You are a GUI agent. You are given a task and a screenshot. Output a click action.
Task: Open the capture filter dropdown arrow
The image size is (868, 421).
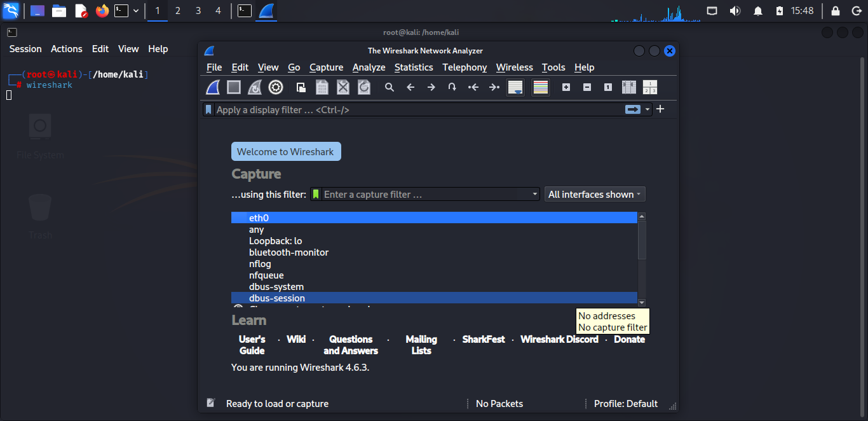534,195
